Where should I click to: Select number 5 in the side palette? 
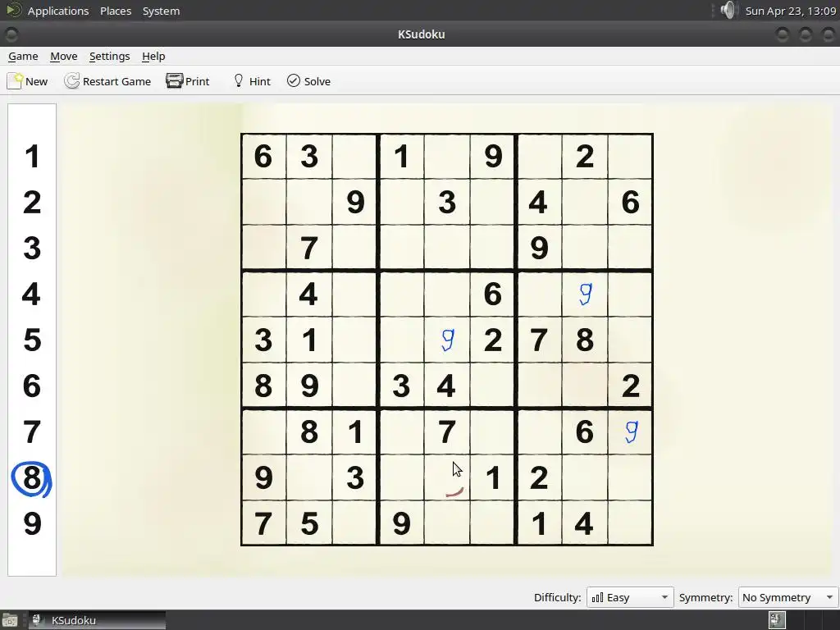coord(32,340)
